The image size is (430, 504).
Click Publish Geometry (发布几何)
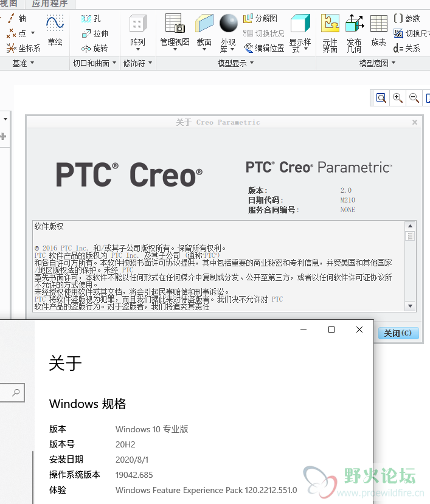354,33
